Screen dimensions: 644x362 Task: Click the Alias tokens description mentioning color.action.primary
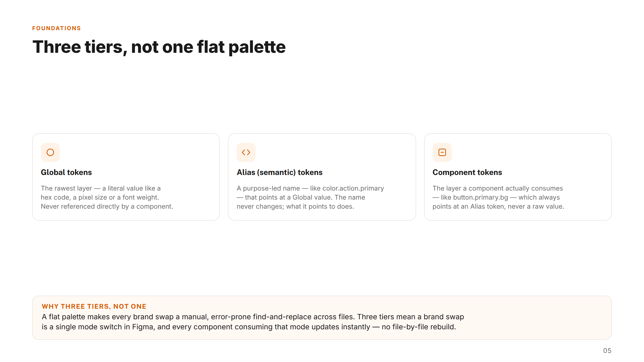[310, 197]
